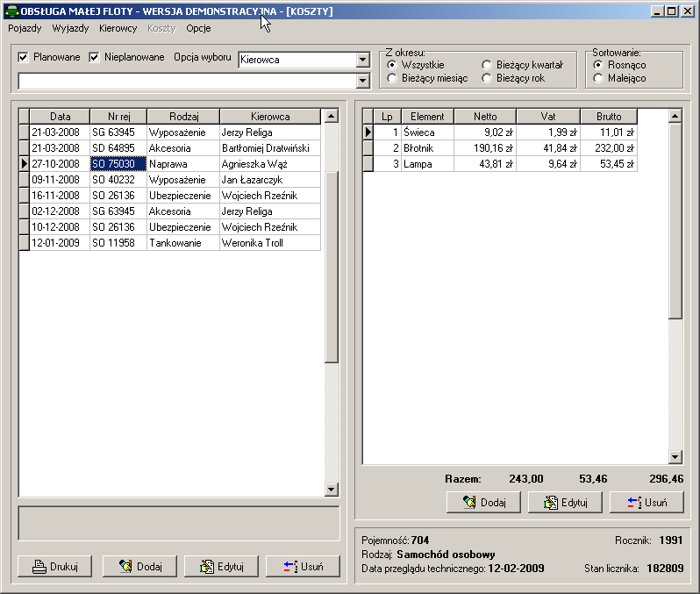700x594 pixels.
Task: Open the Wyjazdy menu
Action: 70,29
